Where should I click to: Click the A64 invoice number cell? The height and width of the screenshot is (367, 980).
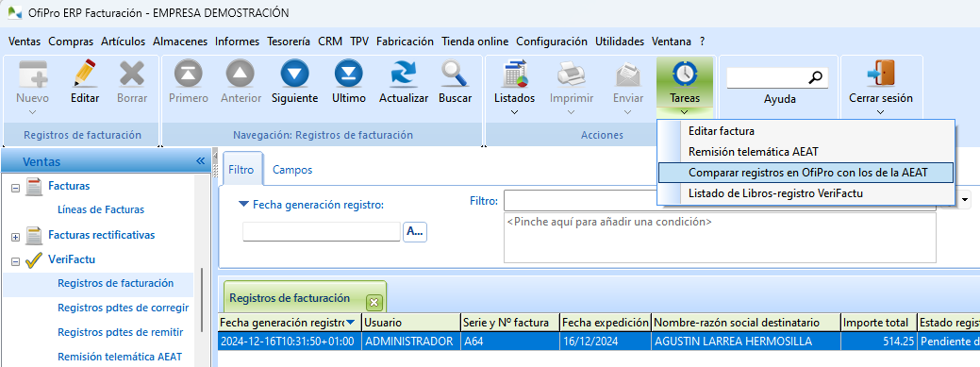510,342
